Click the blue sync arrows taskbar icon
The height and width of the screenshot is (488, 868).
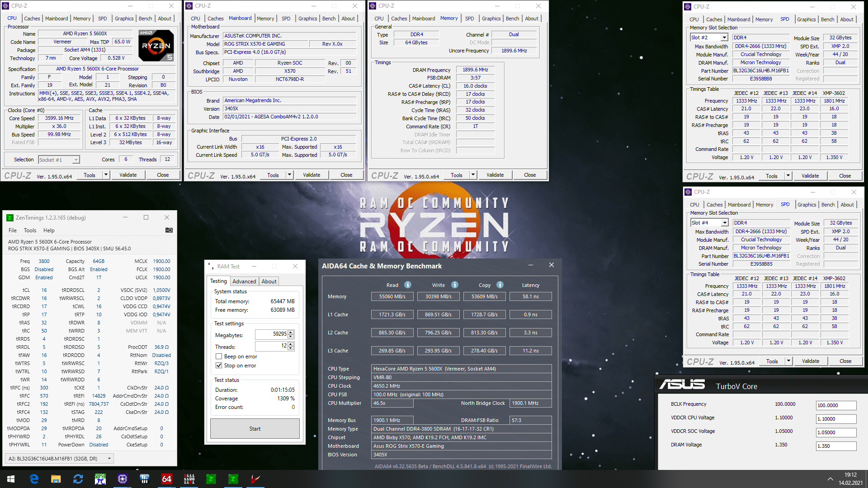[x=78, y=479]
